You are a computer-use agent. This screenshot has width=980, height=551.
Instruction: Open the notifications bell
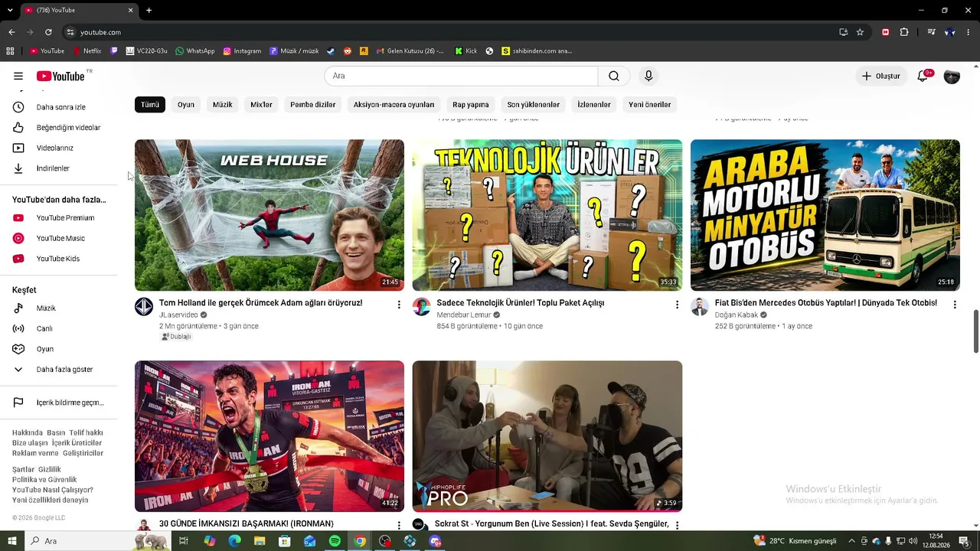[923, 76]
